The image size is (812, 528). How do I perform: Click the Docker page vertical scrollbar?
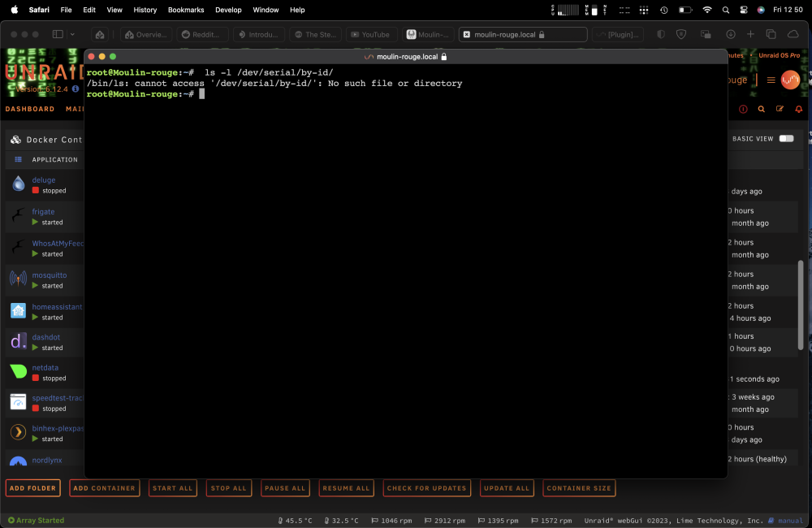[x=801, y=305]
